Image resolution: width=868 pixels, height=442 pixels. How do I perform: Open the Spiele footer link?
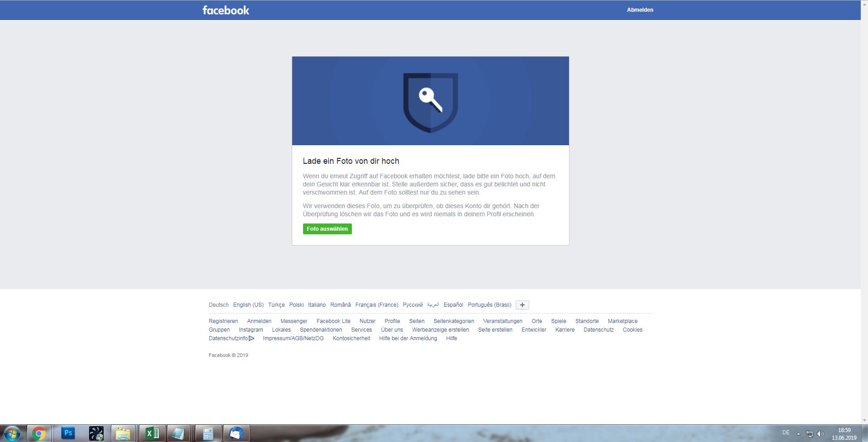[559, 321]
